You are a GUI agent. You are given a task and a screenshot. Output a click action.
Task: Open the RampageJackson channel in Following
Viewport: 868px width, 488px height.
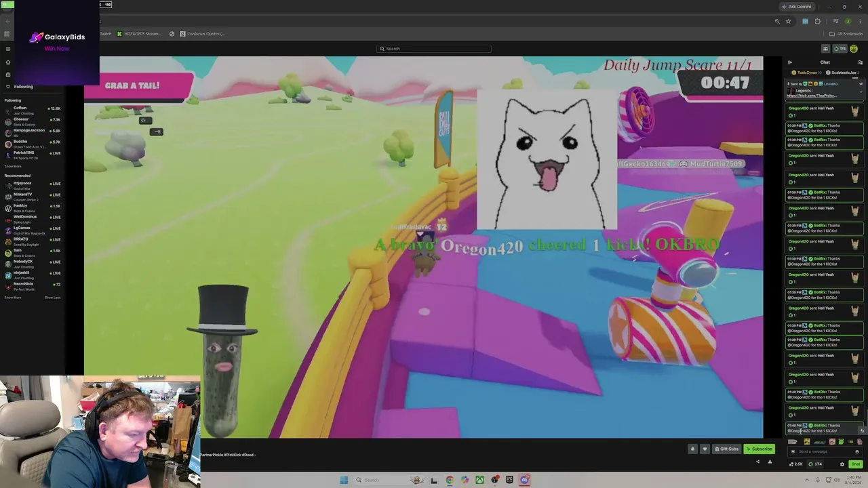click(x=33, y=131)
